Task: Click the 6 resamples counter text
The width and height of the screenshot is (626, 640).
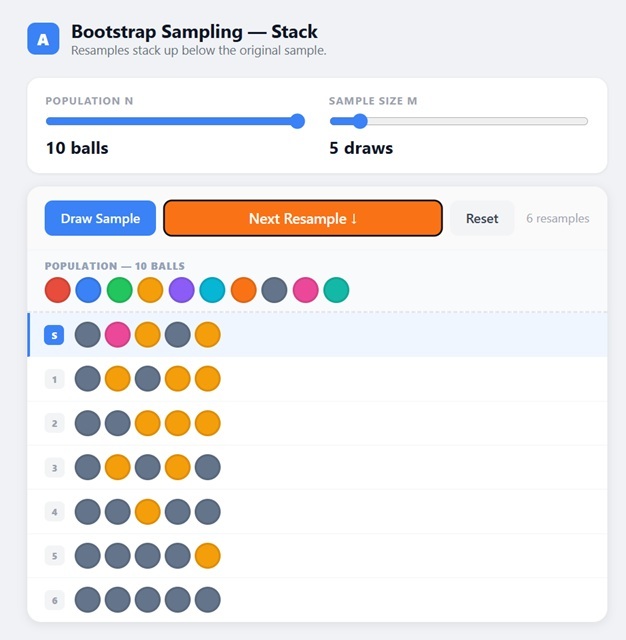Action: coord(557,218)
